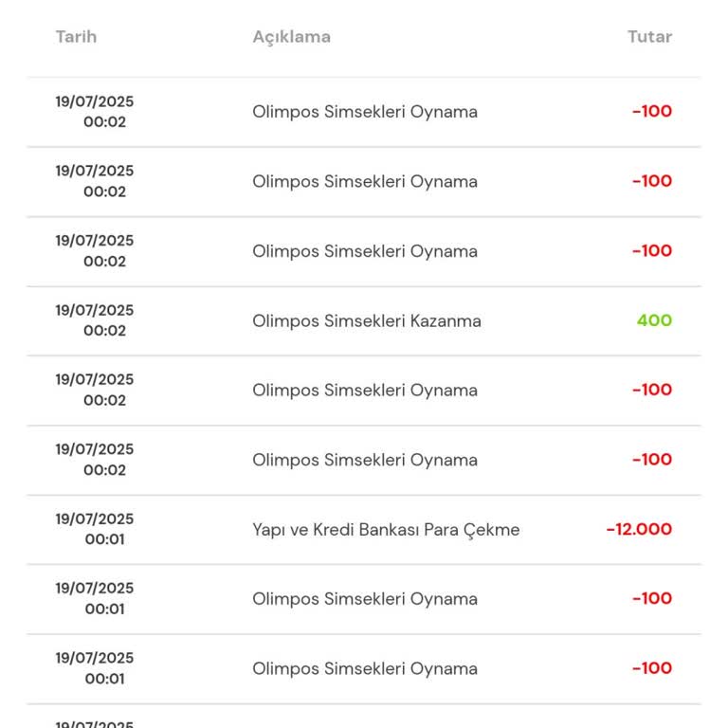
Task: Click the date of the bank withdrawal row
Action: (95, 529)
